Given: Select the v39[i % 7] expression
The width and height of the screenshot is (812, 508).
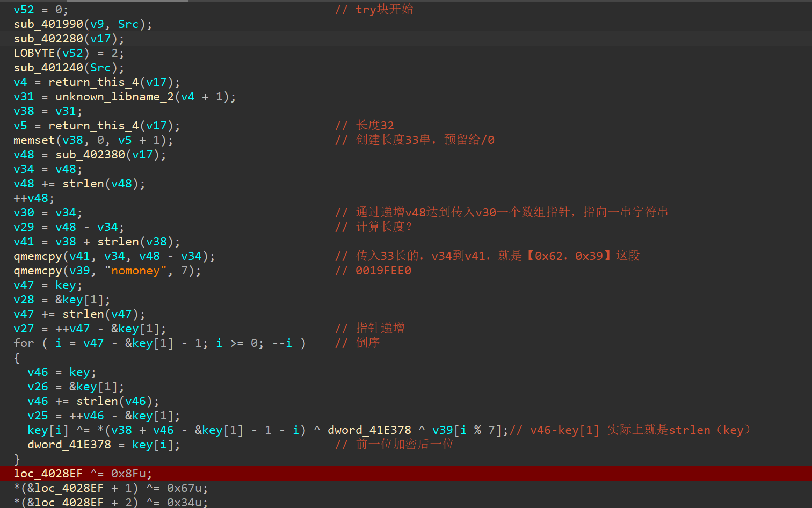Looking at the screenshot, I should coord(467,430).
